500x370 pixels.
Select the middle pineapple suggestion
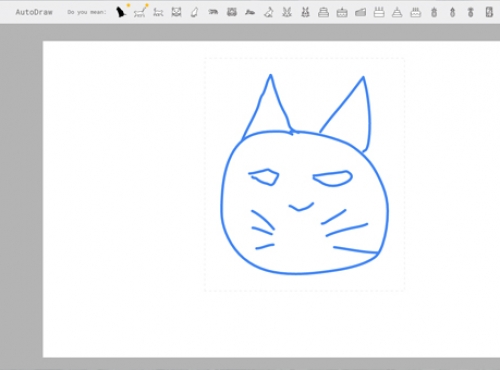[452, 13]
